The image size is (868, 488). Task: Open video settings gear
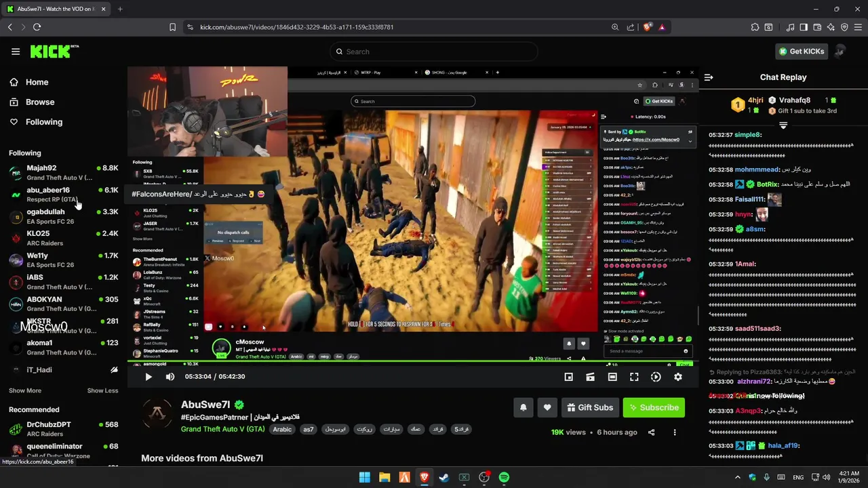pyautogui.click(x=677, y=377)
